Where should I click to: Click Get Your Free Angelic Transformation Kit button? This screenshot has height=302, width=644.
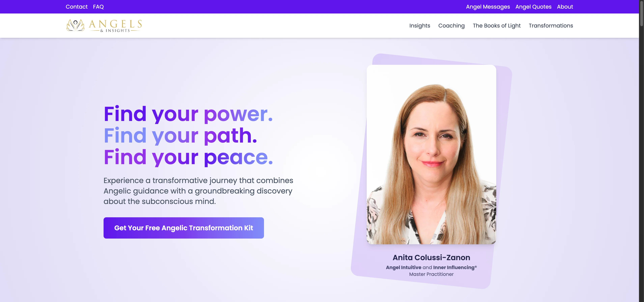(x=184, y=228)
